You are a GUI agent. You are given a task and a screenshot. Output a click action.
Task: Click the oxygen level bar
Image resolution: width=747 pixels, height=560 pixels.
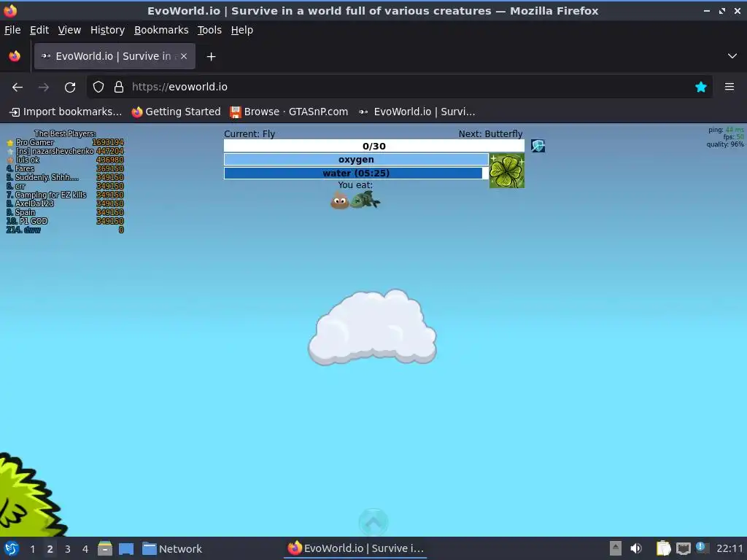(x=356, y=160)
